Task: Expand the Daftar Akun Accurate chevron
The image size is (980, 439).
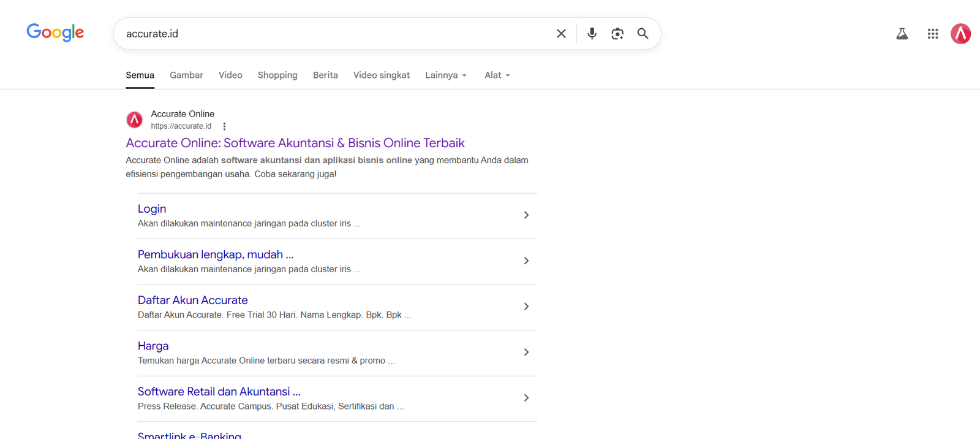Action: [x=526, y=307]
